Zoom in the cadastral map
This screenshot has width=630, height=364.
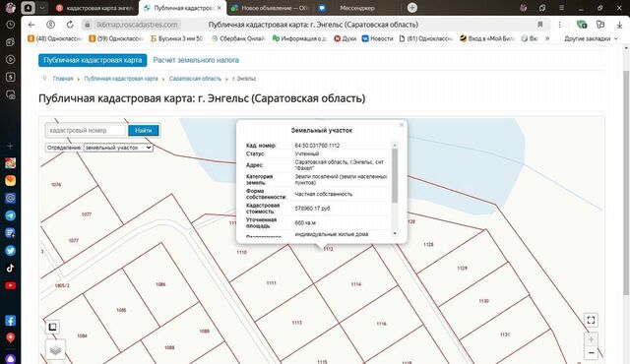(591, 339)
